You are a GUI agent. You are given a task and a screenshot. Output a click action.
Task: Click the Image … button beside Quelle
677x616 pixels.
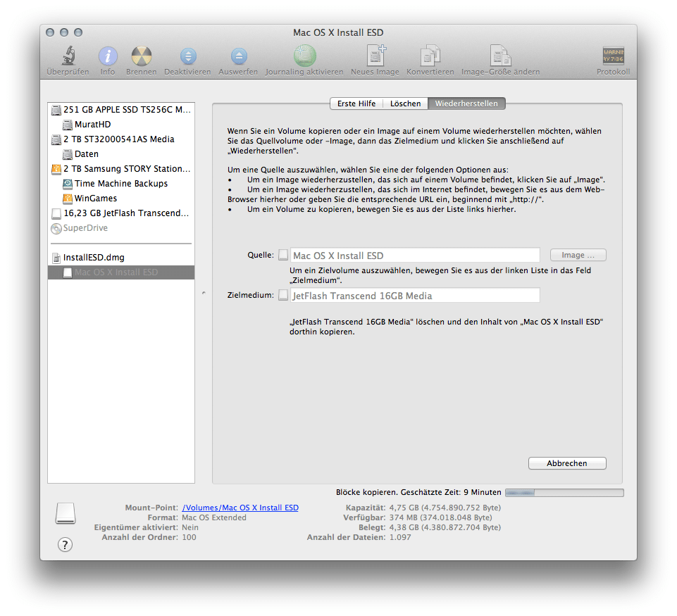578,255
